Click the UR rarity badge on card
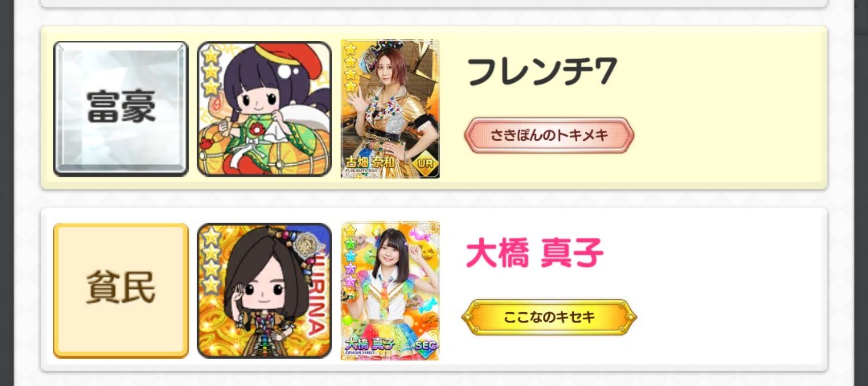 (425, 163)
